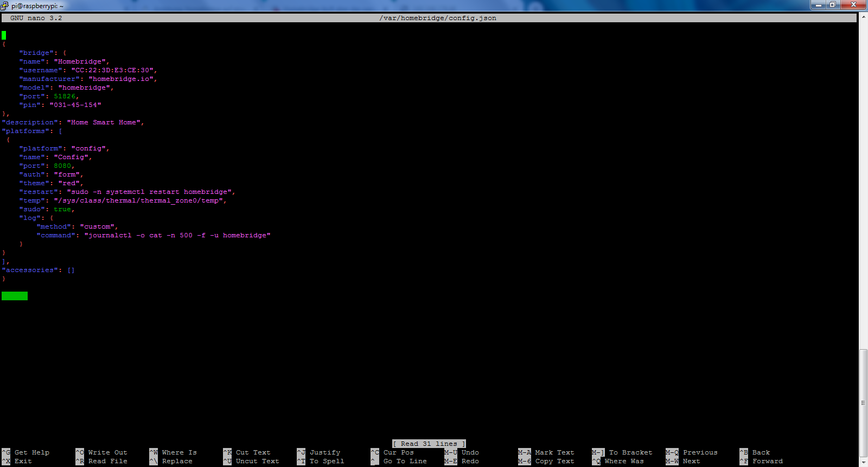Click the restart command value

pos(149,192)
